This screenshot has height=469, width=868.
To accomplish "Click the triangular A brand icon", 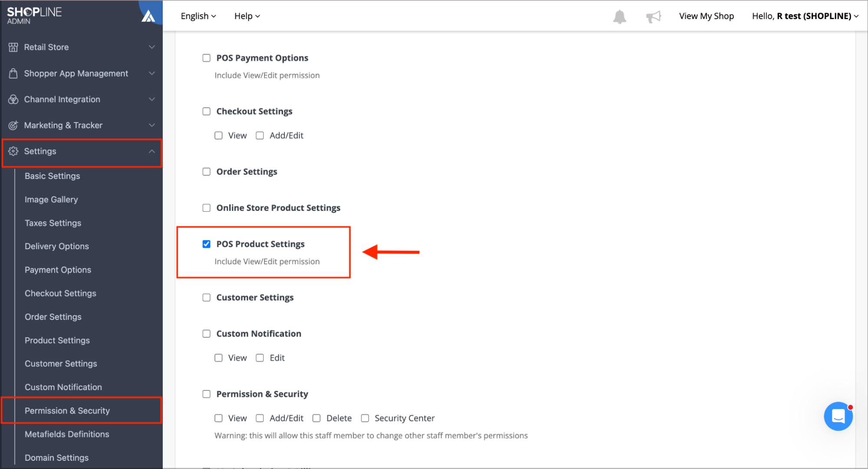I will (x=149, y=16).
